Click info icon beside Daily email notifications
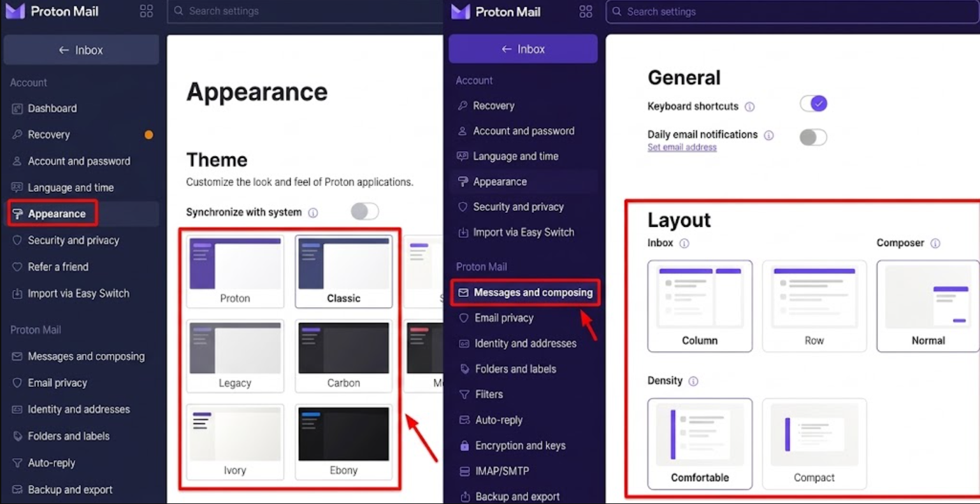 [769, 135]
